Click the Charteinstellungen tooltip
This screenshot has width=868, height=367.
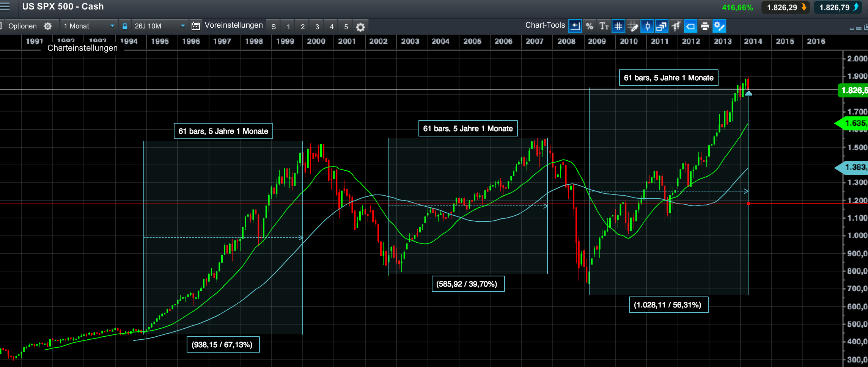point(82,48)
